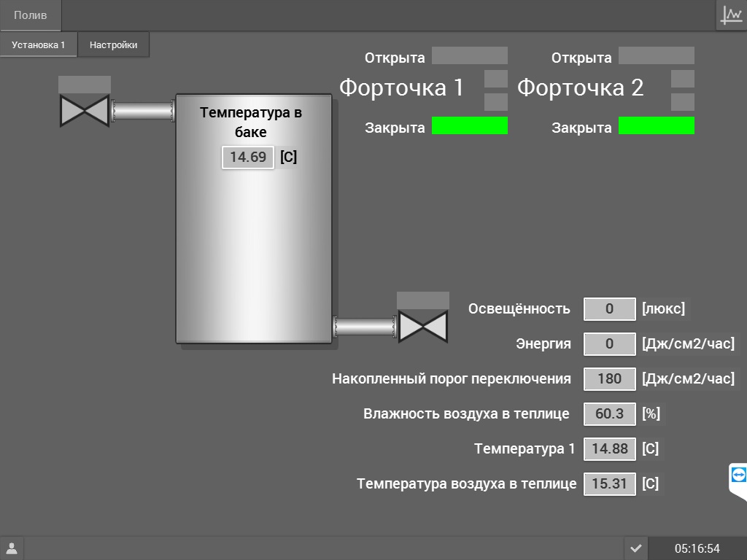Open the TeamViewer side panel icon
The height and width of the screenshot is (560, 747).
pos(738,475)
